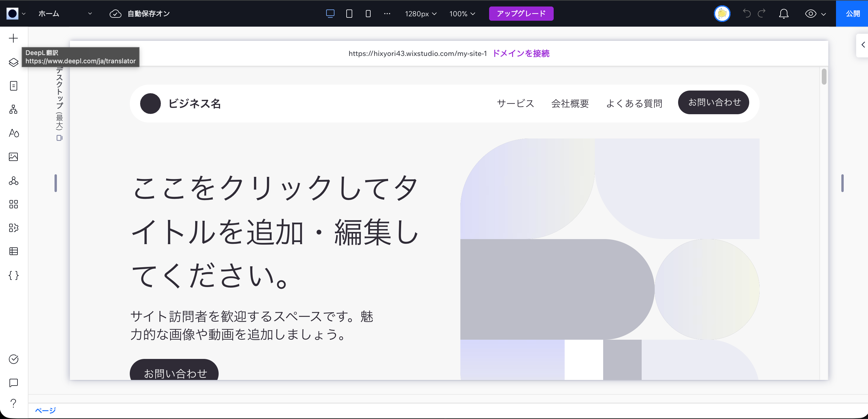The height and width of the screenshot is (419, 868).
Task: Open more breakpoints ellipsis menu
Action: [387, 13]
